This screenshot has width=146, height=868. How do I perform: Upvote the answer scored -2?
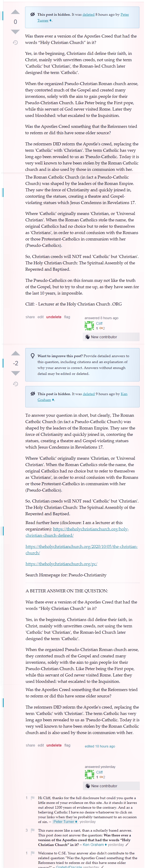[15, 353]
